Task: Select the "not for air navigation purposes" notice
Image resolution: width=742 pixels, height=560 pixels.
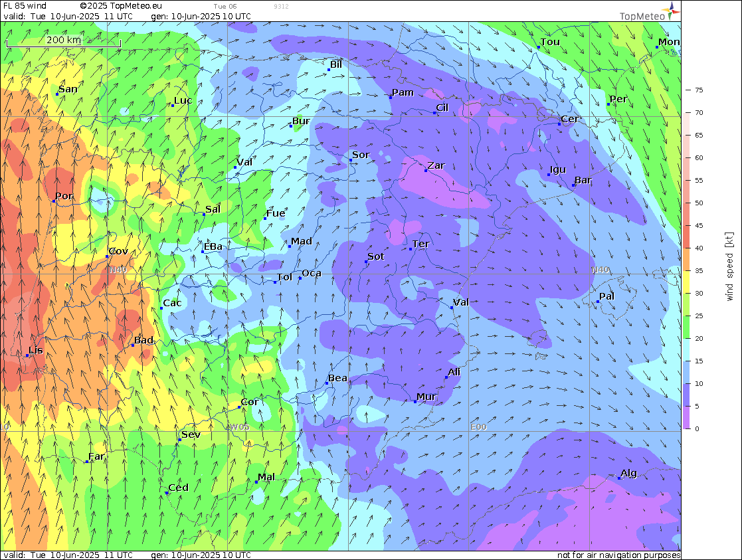Action: click(x=619, y=555)
